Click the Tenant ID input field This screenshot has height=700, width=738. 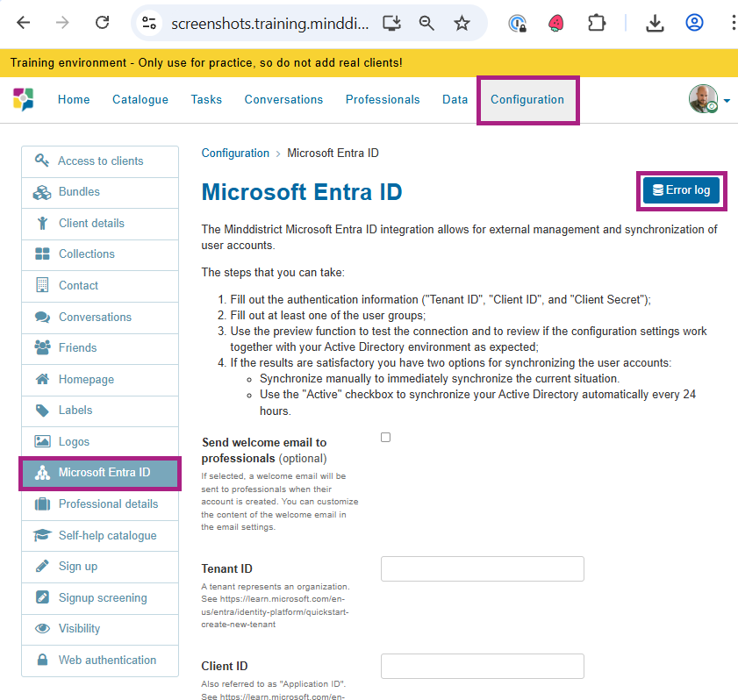[483, 568]
